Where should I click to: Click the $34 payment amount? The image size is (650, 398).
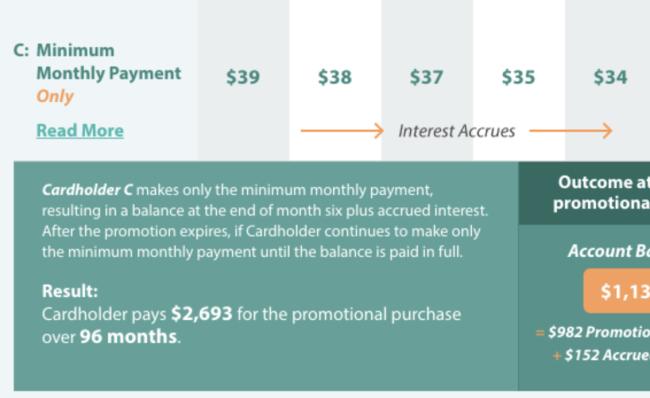point(610,77)
